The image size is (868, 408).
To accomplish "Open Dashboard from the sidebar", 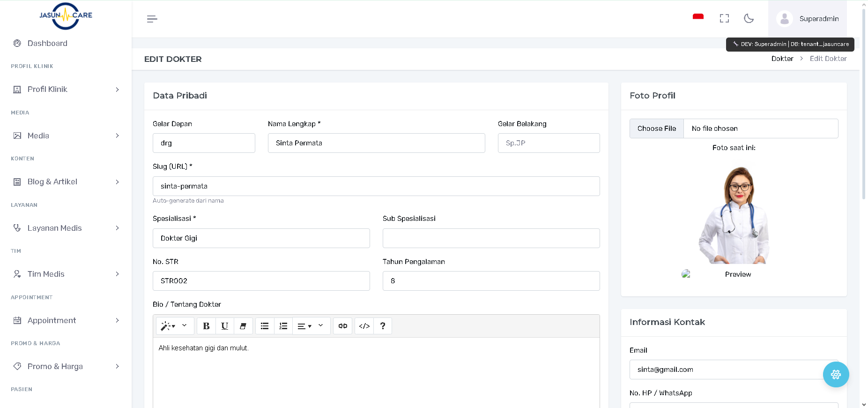I will coord(47,44).
